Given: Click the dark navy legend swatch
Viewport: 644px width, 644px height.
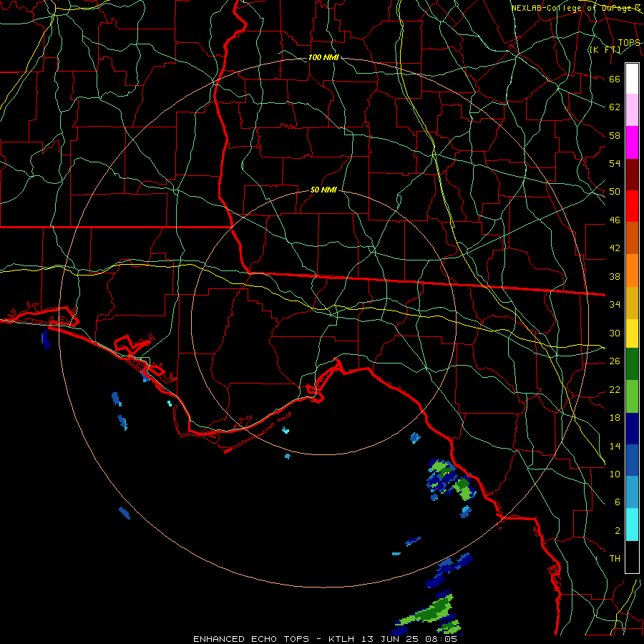Looking at the screenshot, I should tap(632, 429).
